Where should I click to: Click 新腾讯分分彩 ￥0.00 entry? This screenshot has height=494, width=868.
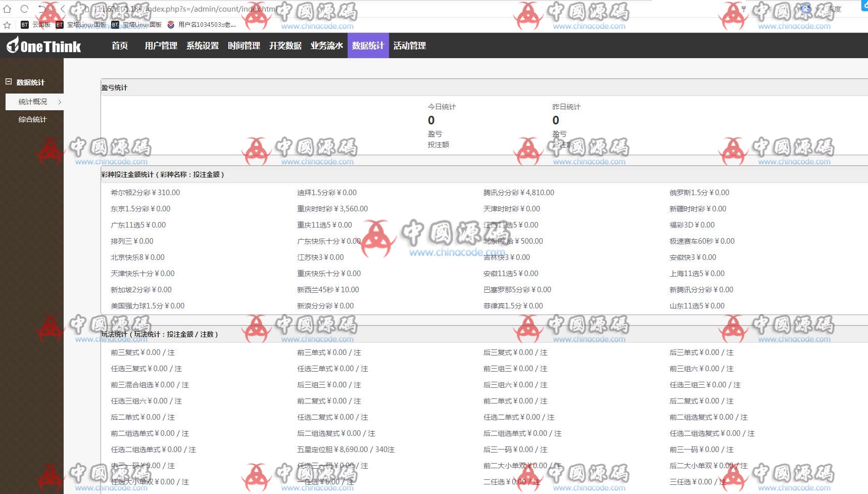click(702, 290)
